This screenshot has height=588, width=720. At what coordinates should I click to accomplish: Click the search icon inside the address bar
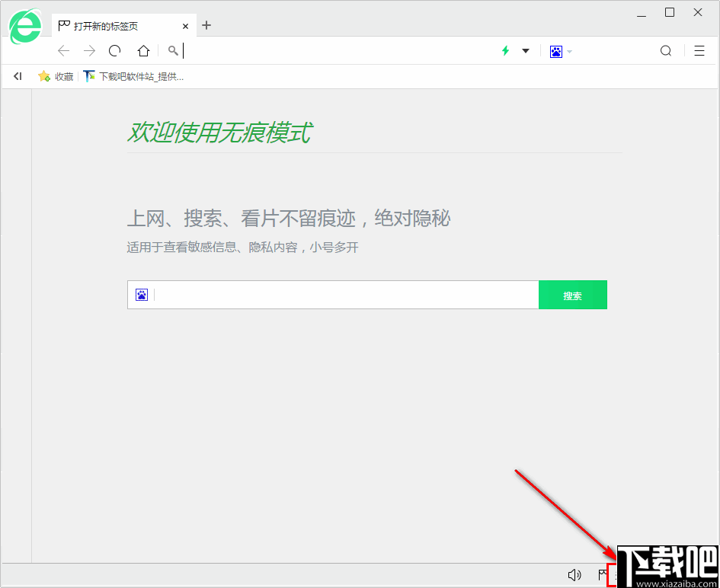pyautogui.click(x=172, y=50)
